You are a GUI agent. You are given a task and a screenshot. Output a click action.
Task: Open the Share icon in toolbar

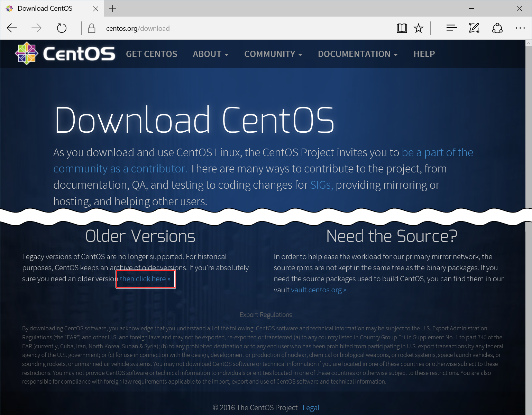point(497,28)
